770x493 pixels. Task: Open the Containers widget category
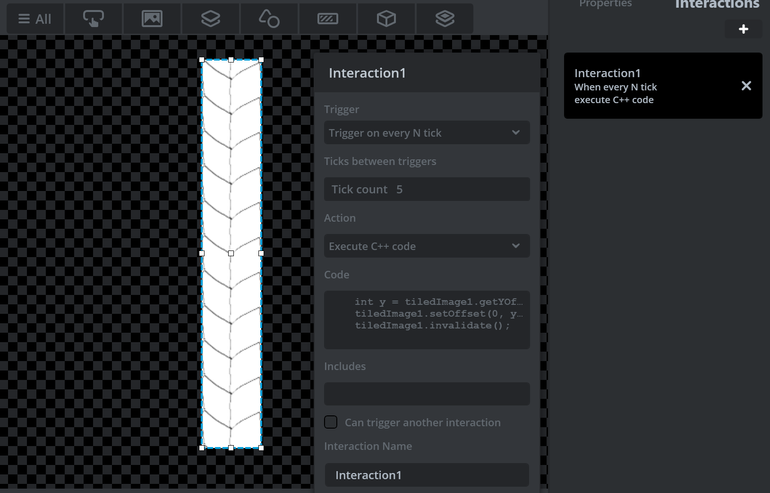211,19
